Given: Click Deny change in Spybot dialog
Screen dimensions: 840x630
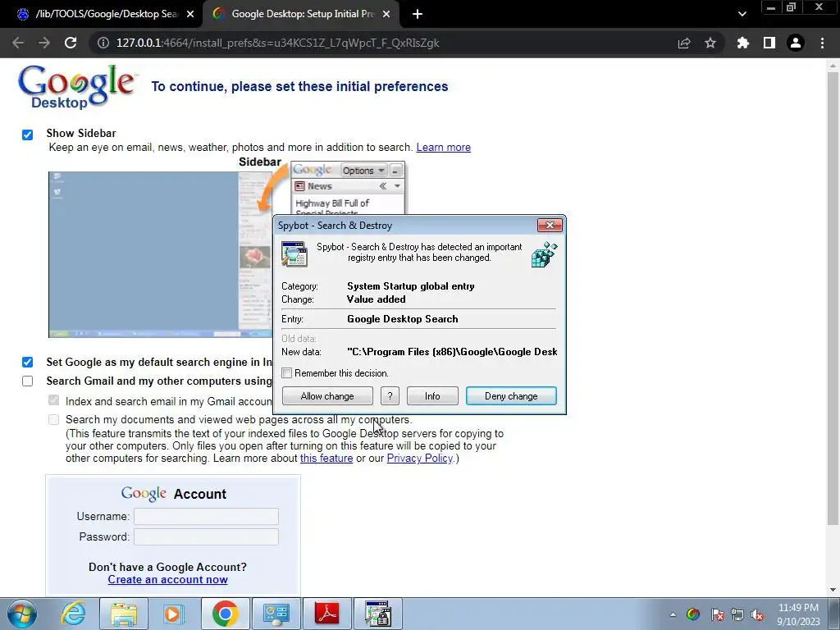Looking at the screenshot, I should coord(511,396).
